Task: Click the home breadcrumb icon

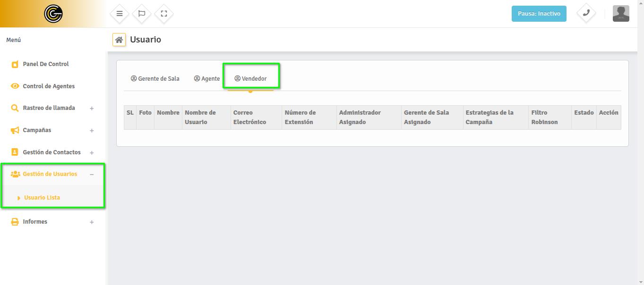Action: [119, 40]
